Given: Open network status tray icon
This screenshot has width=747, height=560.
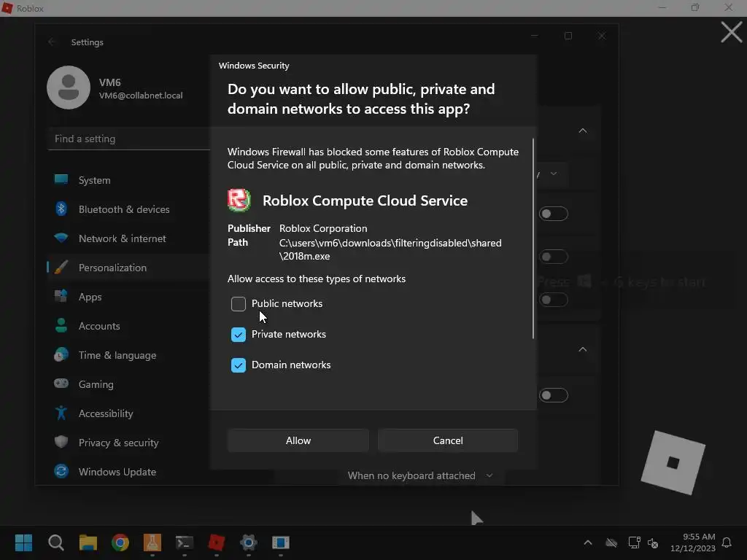Looking at the screenshot, I should pos(634,542).
